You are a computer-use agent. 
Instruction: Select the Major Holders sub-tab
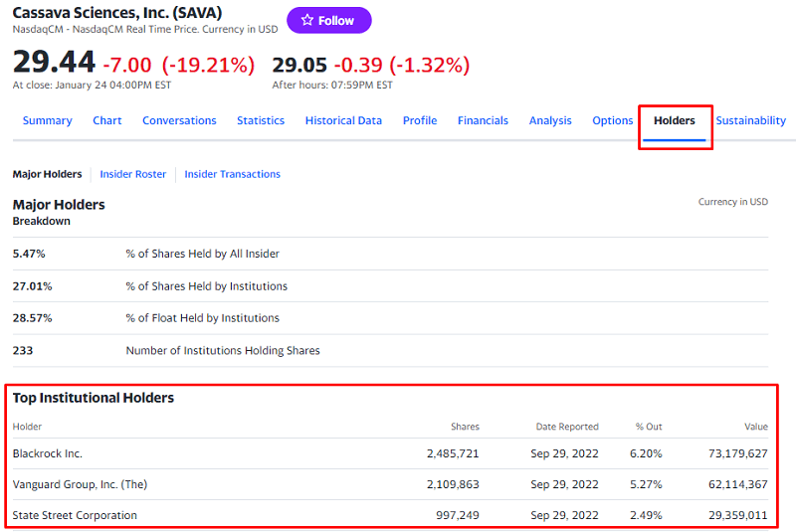click(47, 174)
